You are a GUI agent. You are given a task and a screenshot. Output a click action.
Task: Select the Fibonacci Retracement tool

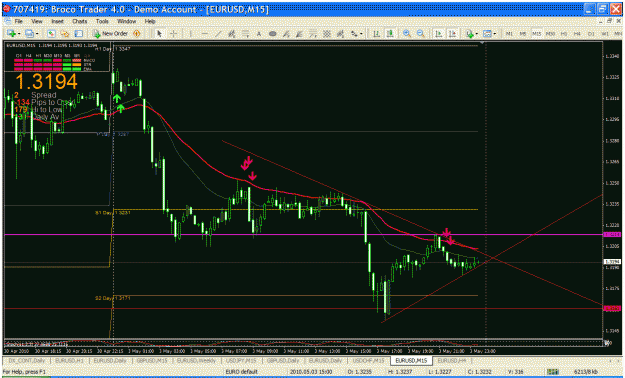pos(246,34)
